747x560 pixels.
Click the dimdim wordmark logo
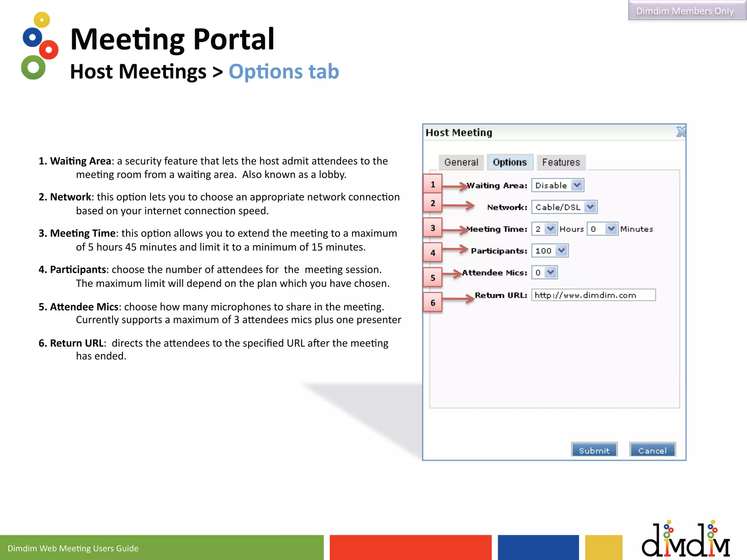click(686, 539)
